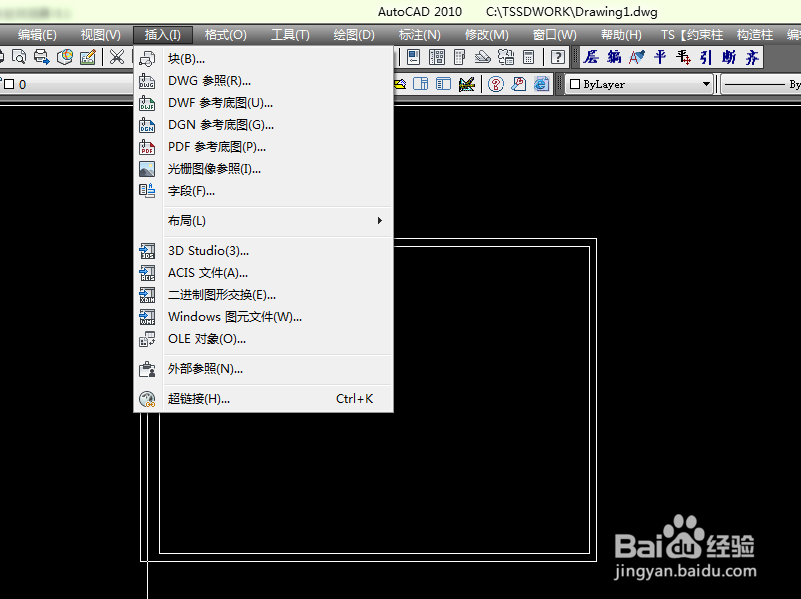Open the Sheet Set Manager icon
The height and width of the screenshot is (599, 801).
point(483,57)
